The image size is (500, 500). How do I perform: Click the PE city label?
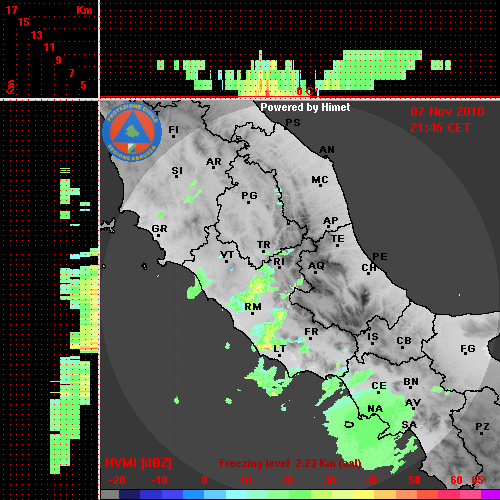point(380,257)
